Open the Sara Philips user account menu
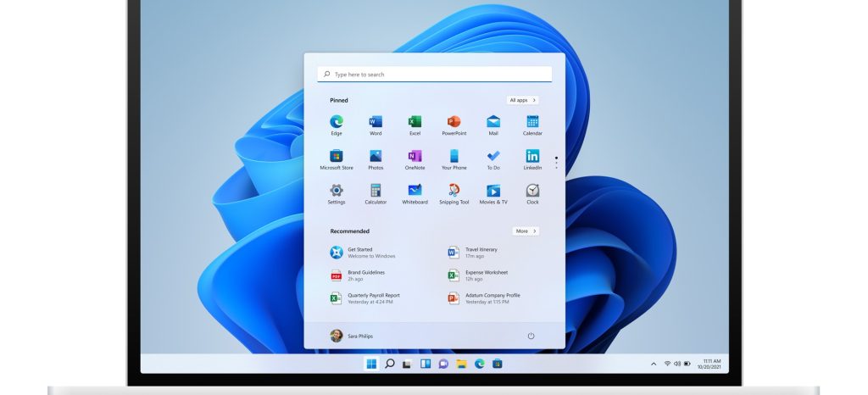The width and height of the screenshot is (868, 395). (351, 336)
